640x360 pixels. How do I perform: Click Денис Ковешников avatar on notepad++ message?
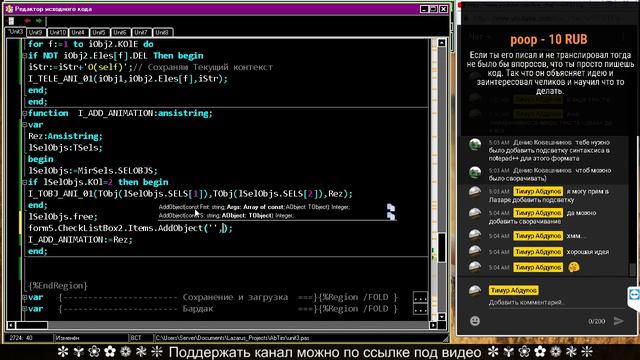(x=475, y=145)
